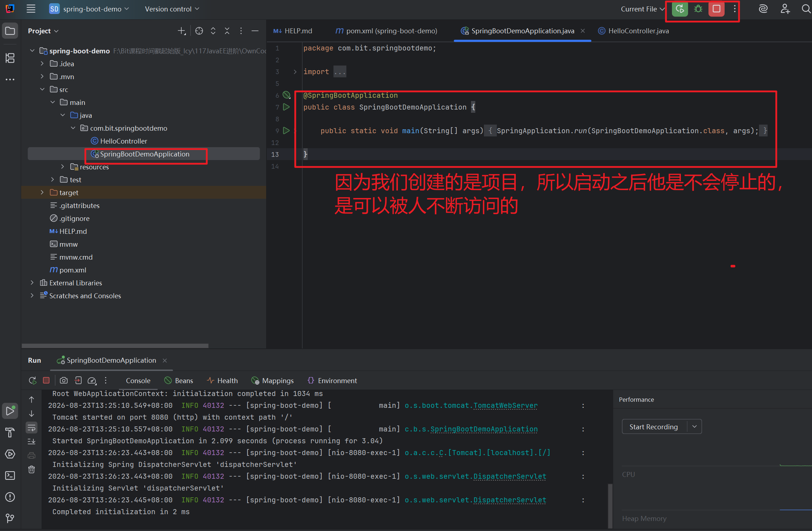Click run gutter icon on line 7
The image size is (812, 531).
[x=286, y=107]
